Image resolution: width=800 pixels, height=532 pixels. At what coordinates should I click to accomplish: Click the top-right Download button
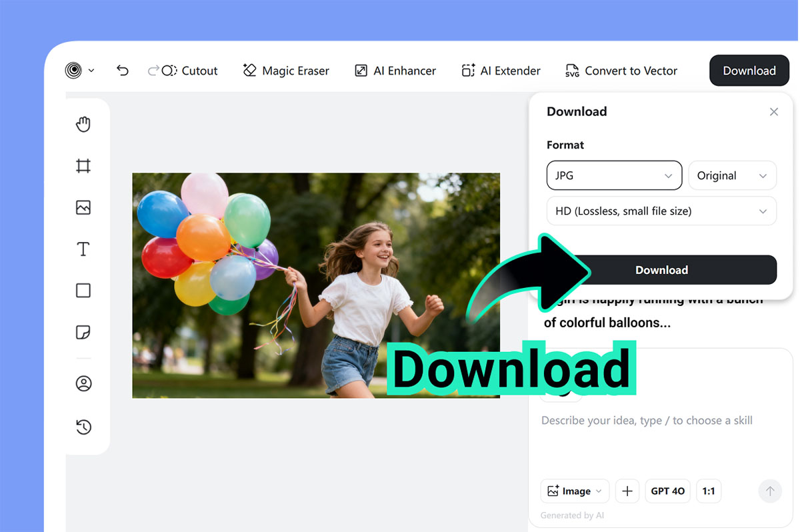point(749,71)
